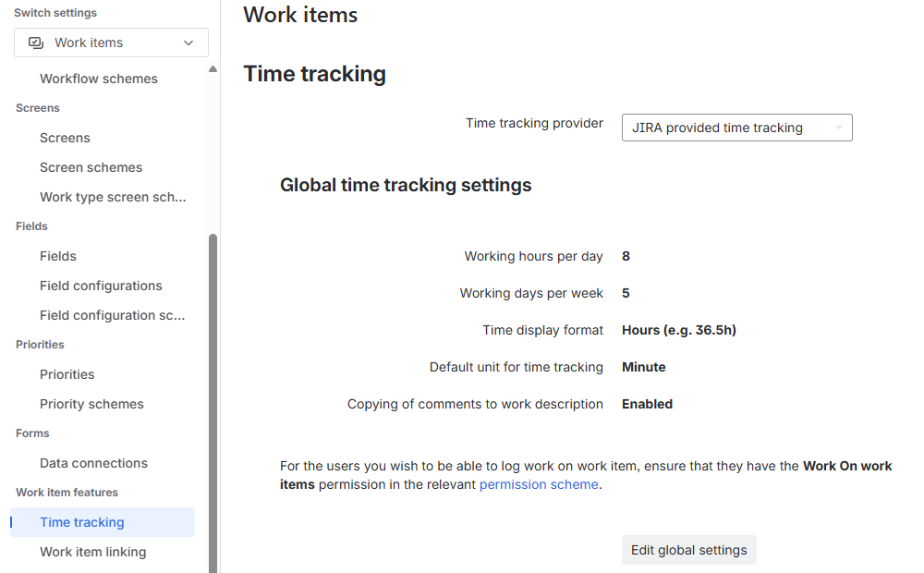Image resolution: width=924 pixels, height=573 pixels.
Task: Click the Work items icon in switcher
Action: pos(36,43)
